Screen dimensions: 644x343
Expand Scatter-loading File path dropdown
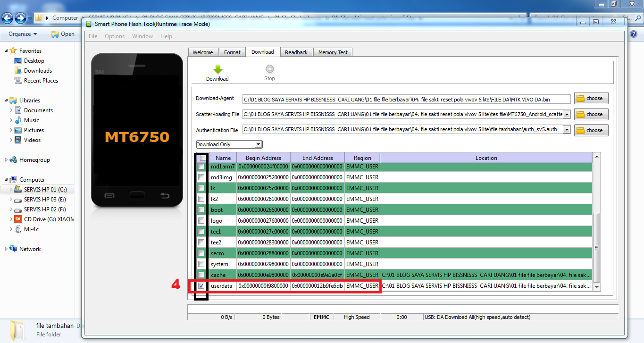pyautogui.click(x=567, y=114)
